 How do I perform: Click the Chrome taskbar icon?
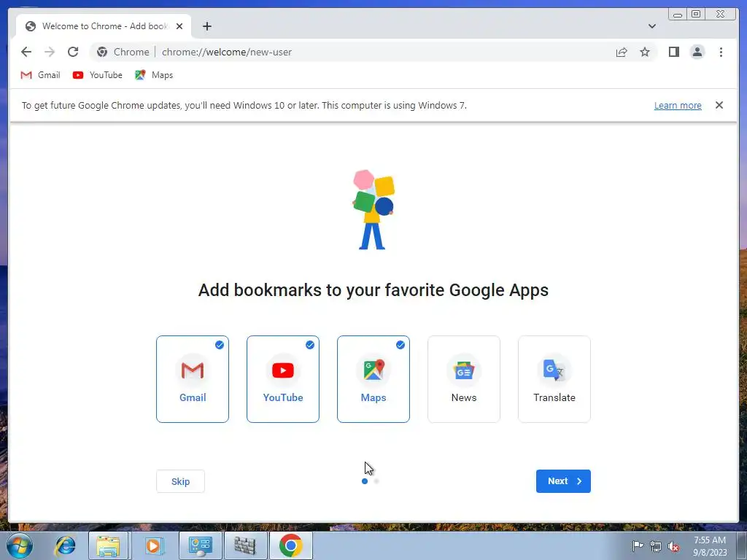[x=291, y=545]
